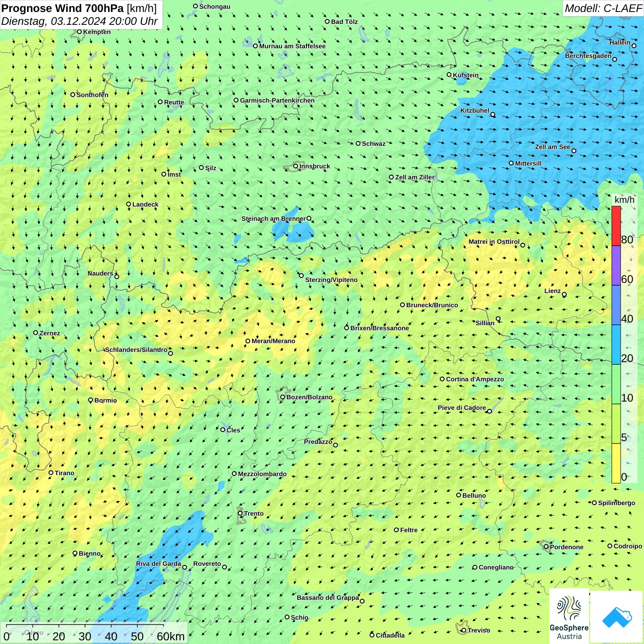Click the 'Bormio' label
This screenshot has height=644, width=644.
click(105, 400)
